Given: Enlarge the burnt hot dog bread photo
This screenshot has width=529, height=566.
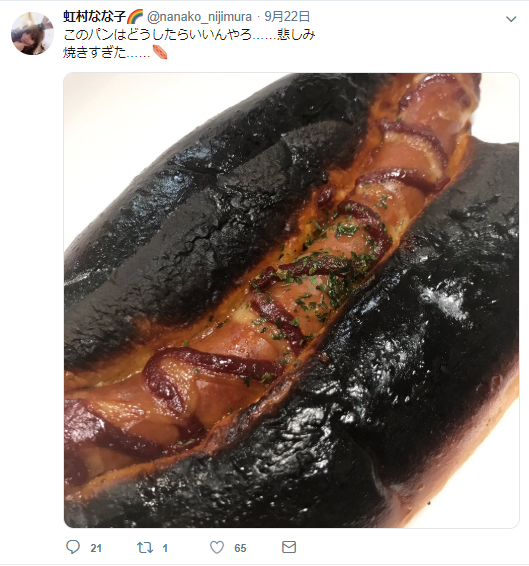Looking at the screenshot, I should click(x=291, y=300).
